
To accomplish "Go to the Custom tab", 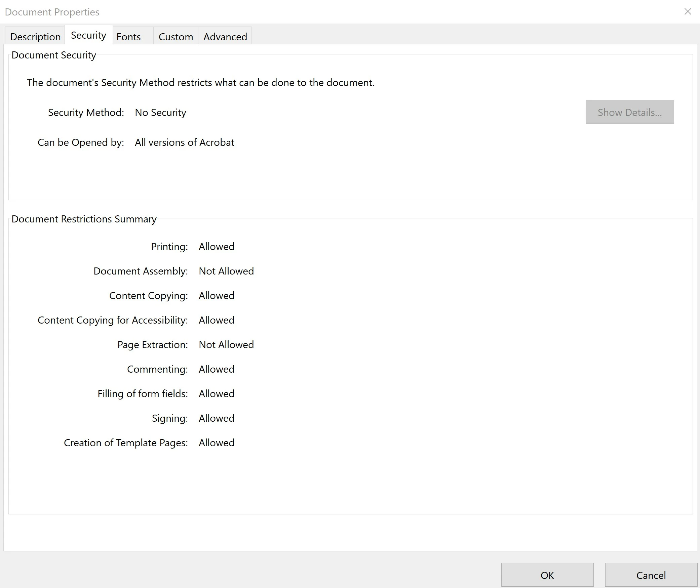I will [176, 37].
